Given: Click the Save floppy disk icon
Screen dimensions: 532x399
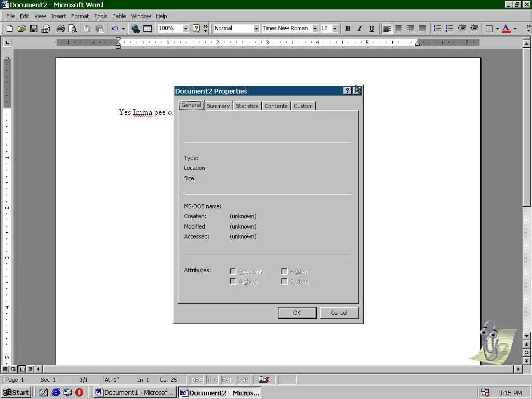Looking at the screenshot, I should (x=34, y=29).
